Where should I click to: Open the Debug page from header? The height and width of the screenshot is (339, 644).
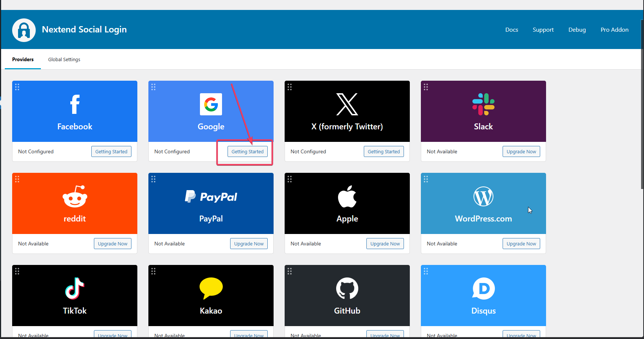pos(577,29)
